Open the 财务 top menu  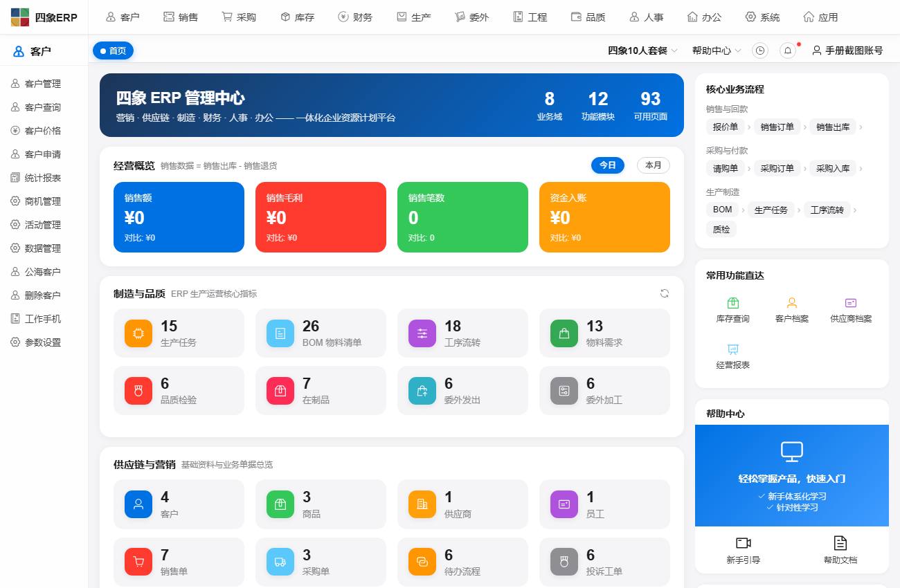(355, 17)
